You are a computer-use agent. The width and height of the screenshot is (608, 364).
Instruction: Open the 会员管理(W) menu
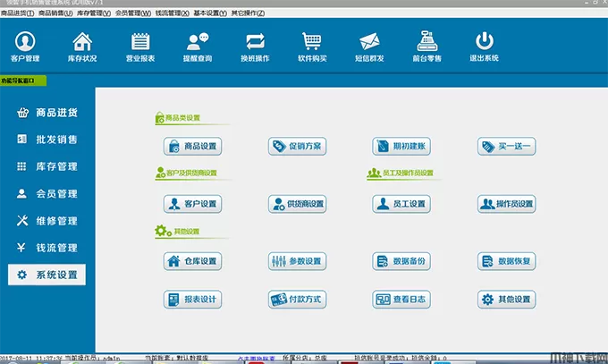coord(133,13)
